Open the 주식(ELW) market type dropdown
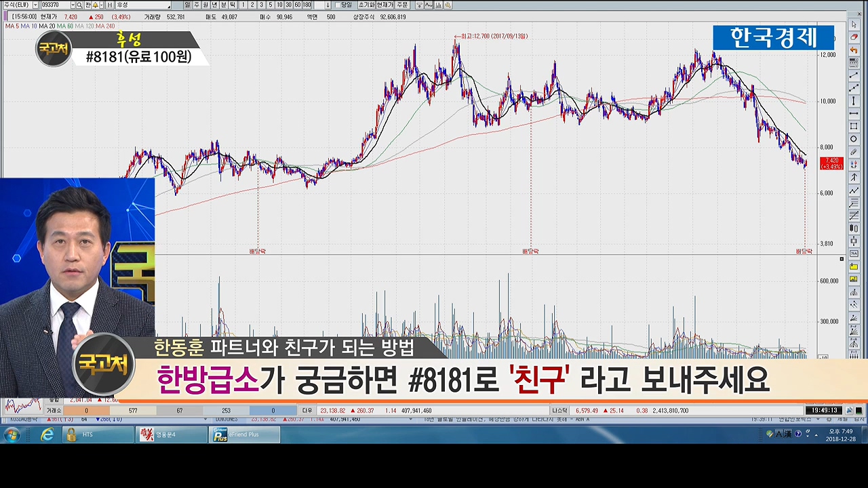The height and width of the screenshot is (488, 868). 19,5
